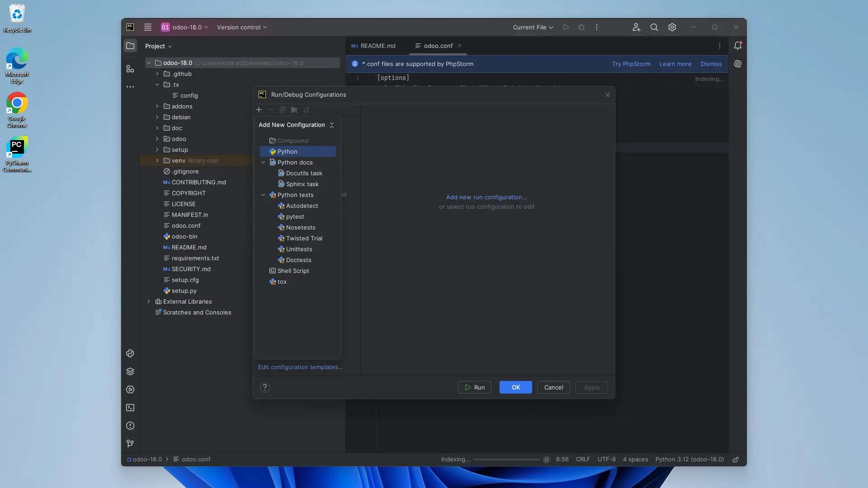This screenshot has width=868, height=488.
Task: Collapse the .tx folder
Action: (157, 84)
